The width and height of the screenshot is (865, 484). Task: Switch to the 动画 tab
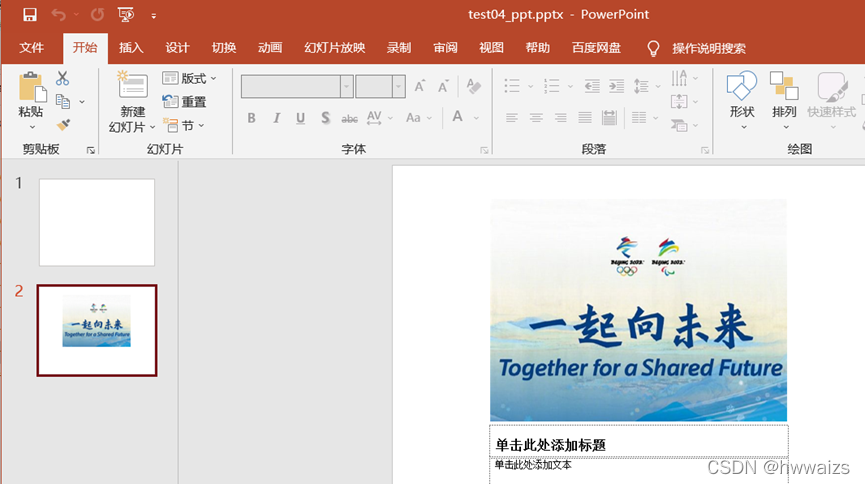click(x=270, y=48)
